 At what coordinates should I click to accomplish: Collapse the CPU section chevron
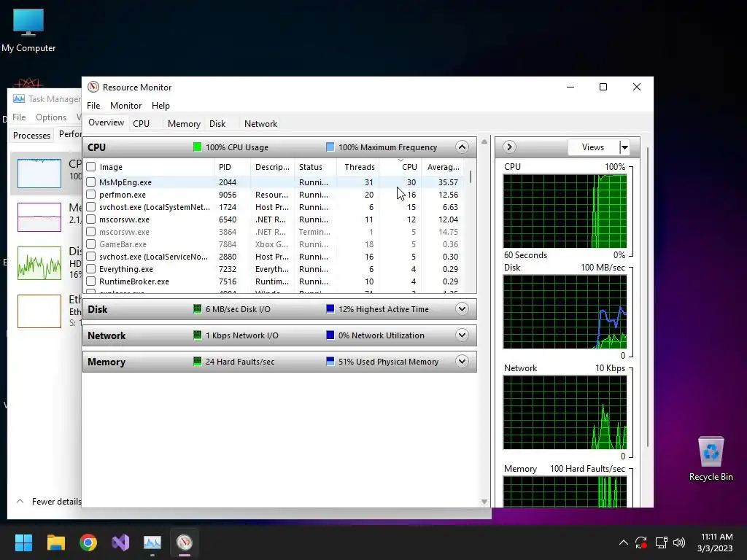coord(462,147)
